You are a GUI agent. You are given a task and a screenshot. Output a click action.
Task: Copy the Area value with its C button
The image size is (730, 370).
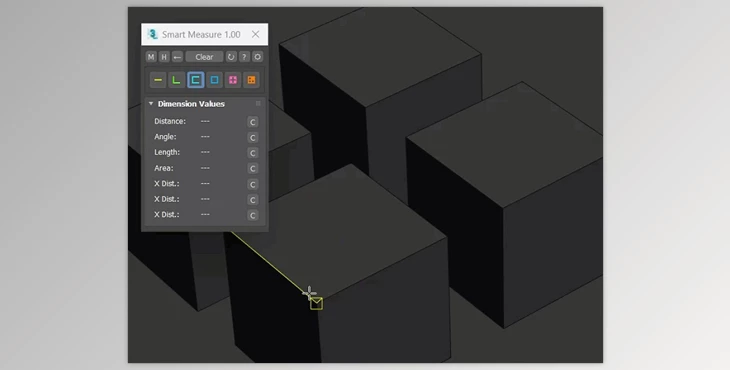click(253, 168)
